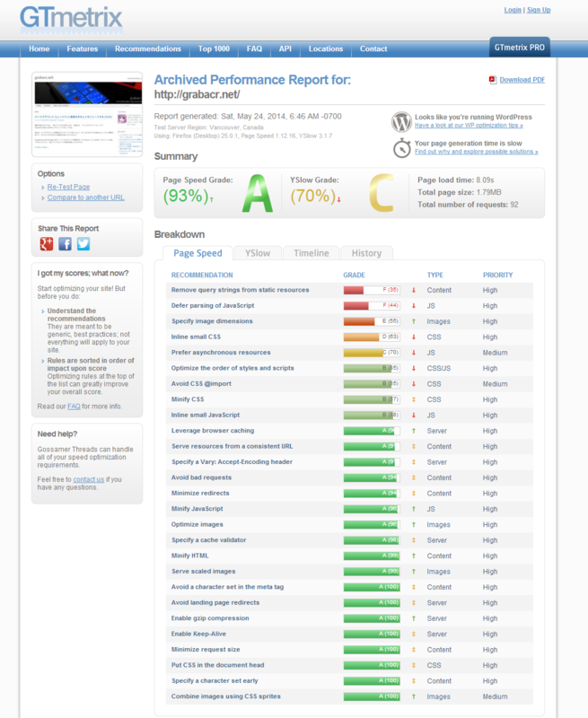Click the orange arrow on Minify CSS row
The height and width of the screenshot is (718, 588).
pyautogui.click(x=414, y=399)
